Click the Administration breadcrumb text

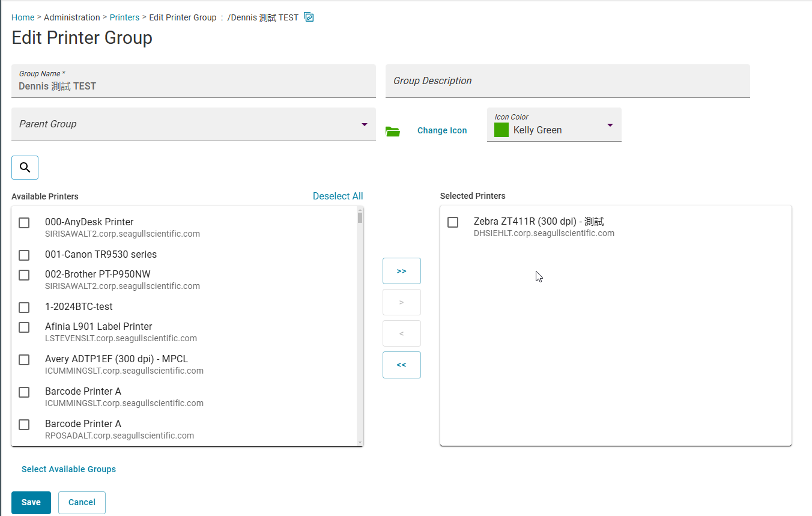pyautogui.click(x=72, y=17)
